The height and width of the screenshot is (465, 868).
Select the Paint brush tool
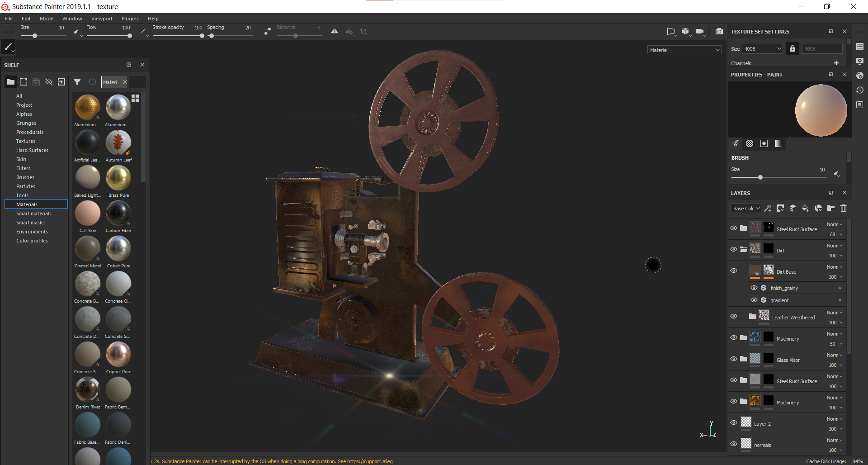(x=8, y=47)
